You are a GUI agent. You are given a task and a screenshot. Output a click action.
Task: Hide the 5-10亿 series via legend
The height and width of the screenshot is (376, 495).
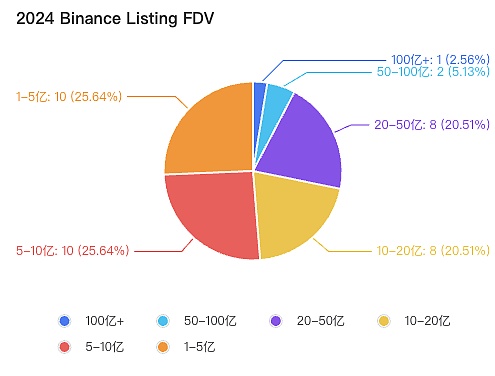pos(91,347)
